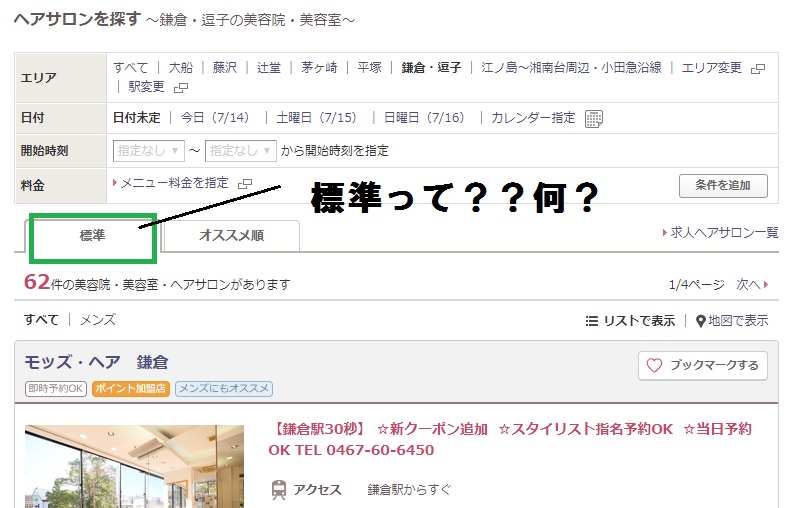
Task: Select the メンズ filter
Action: click(98, 320)
